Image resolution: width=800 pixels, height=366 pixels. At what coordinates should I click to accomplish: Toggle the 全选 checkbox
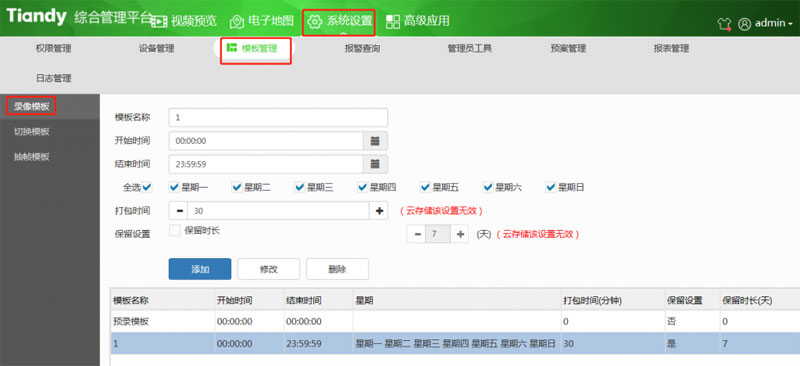click(x=147, y=187)
